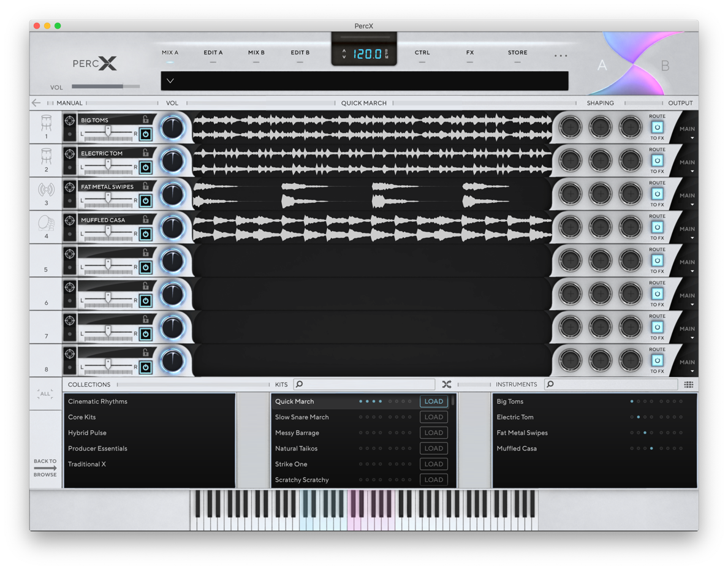Viewport: 728px width, 570px height.
Task: Adjust the pan slider on Big Toms
Action: 108,134
